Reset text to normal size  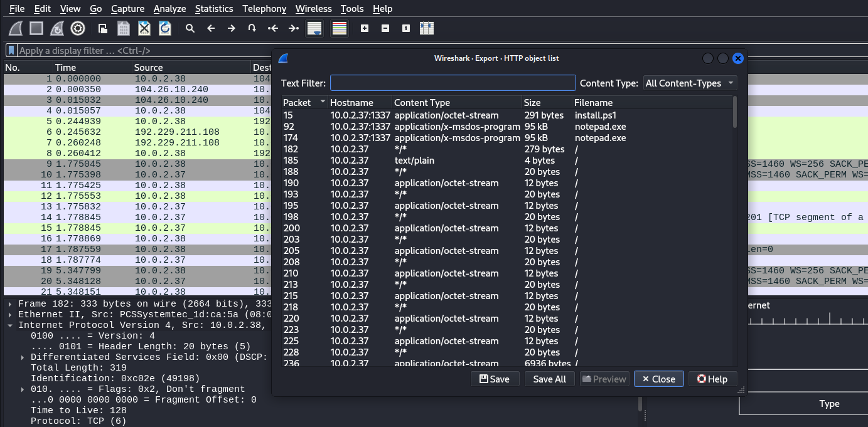coord(406,28)
